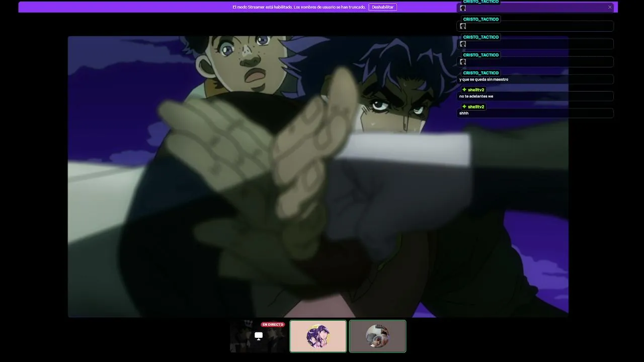Click the Deshabilitar button in the Streamer banner
Screen dimensions: 644x362
coord(382,7)
